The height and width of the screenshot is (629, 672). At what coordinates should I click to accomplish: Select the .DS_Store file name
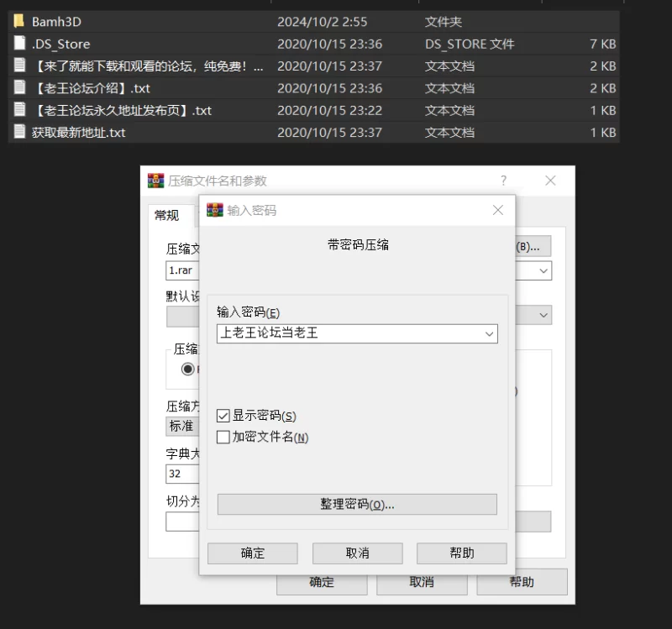coord(60,44)
